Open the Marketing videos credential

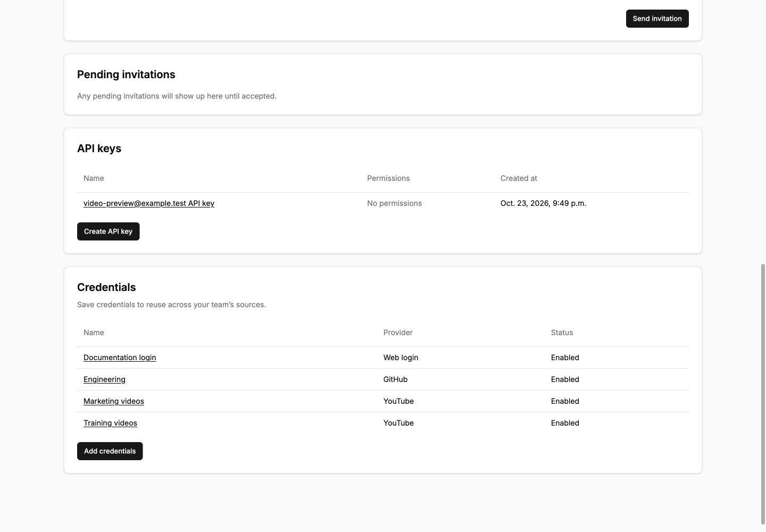[114, 401]
